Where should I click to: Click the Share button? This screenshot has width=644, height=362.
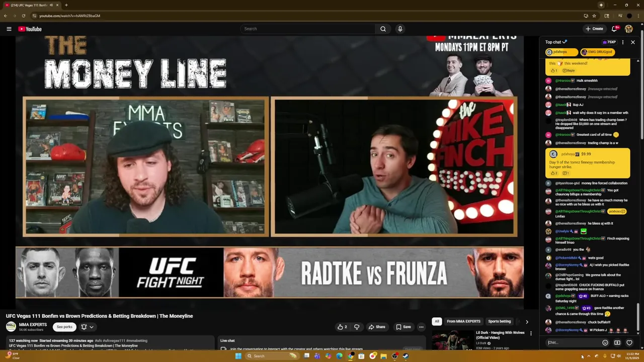(x=377, y=327)
